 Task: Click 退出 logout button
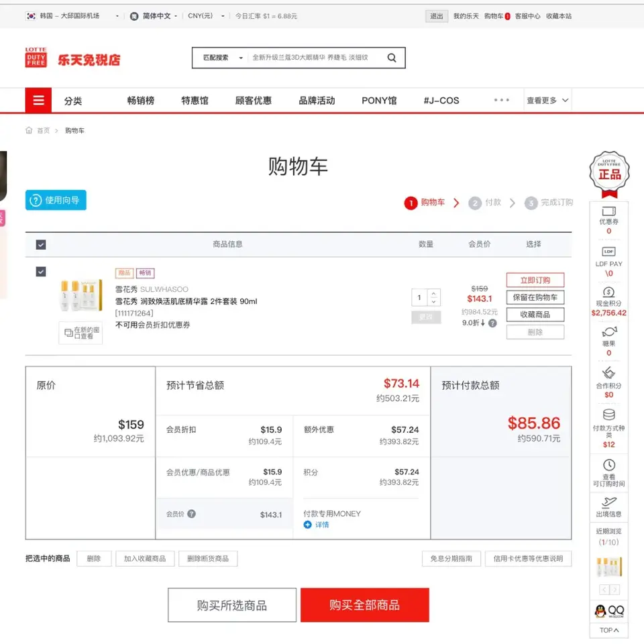click(436, 16)
